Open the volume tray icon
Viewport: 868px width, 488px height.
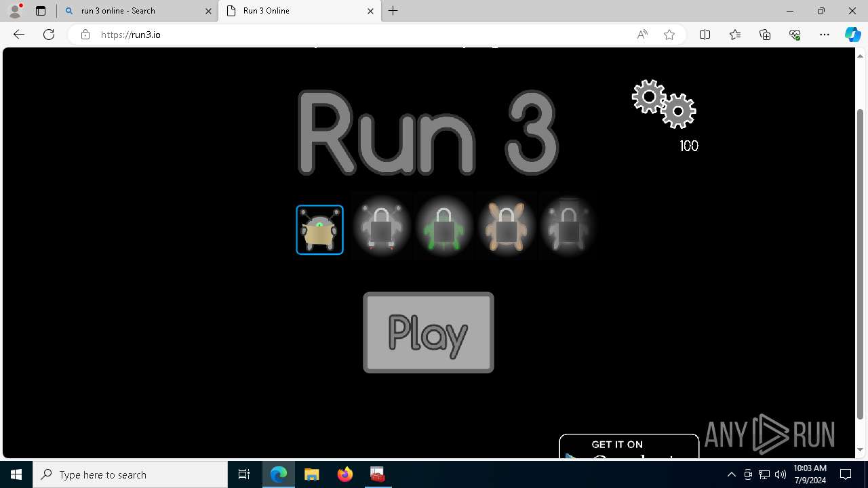780,474
